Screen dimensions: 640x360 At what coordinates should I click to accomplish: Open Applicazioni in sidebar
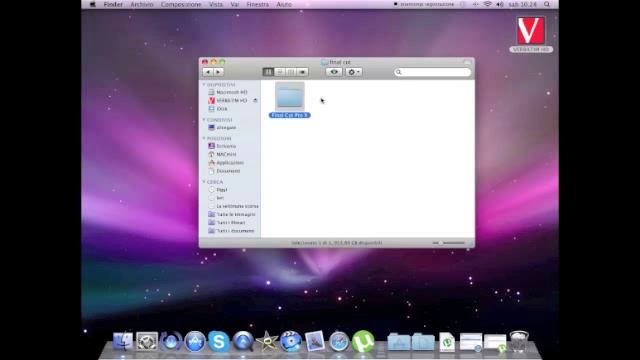[x=231, y=162]
